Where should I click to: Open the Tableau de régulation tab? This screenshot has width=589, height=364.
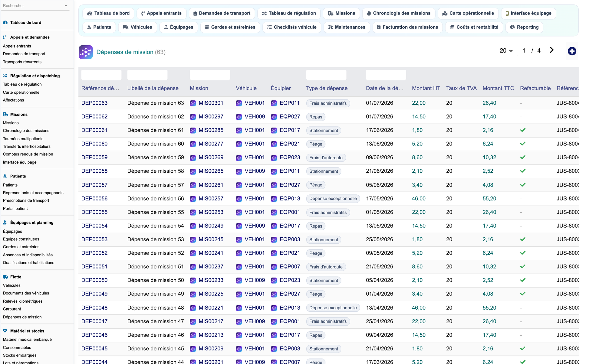pyautogui.click(x=289, y=13)
